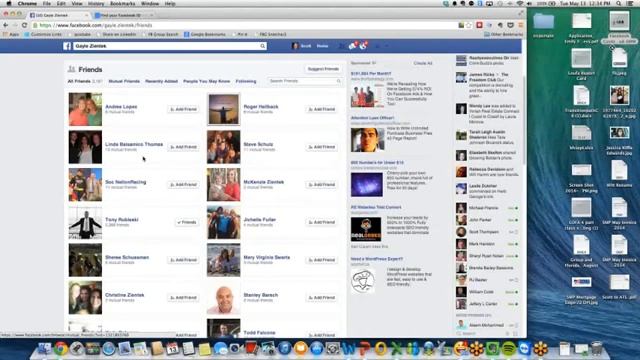Viewport: 640px width, 360px height.
Task: Open PowerPoint from the dock
Action: coord(364,349)
